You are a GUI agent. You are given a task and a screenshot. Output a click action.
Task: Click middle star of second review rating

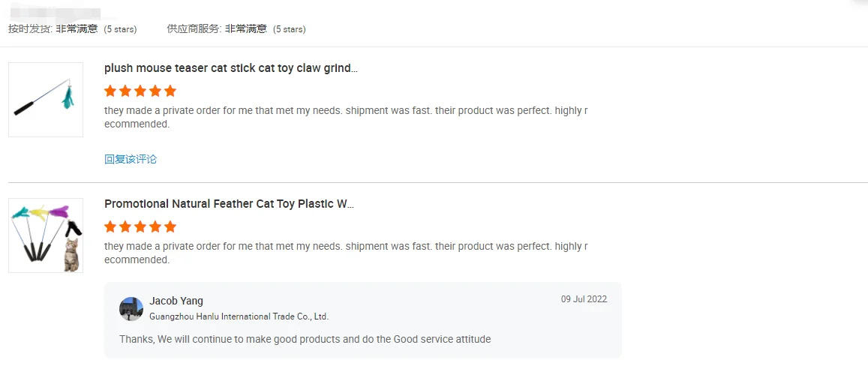tap(140, 226)
